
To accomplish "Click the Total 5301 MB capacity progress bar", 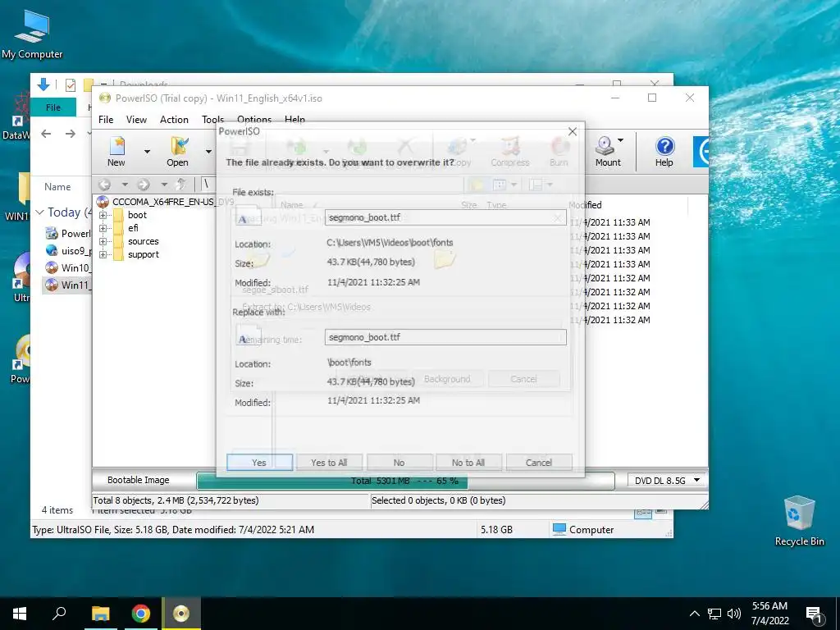I will 405,481.
